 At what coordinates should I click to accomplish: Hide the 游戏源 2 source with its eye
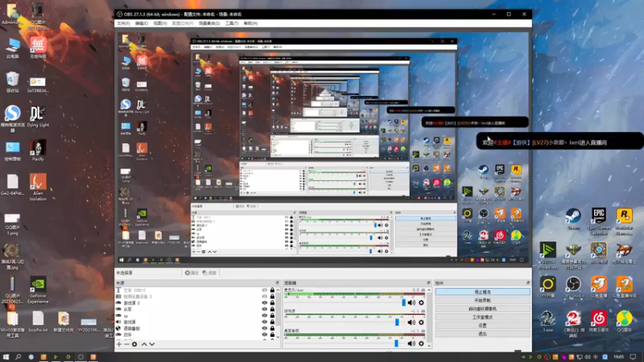(x=265, y=303)
